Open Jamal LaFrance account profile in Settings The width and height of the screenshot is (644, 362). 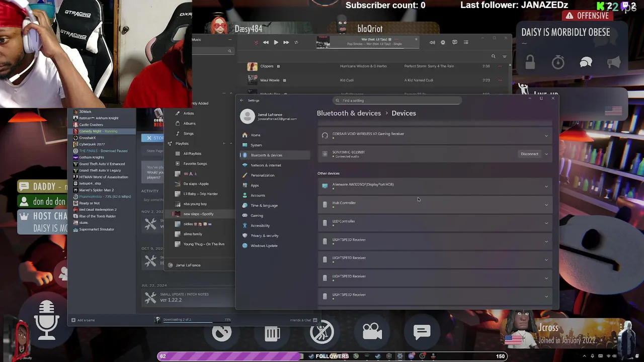269,116
